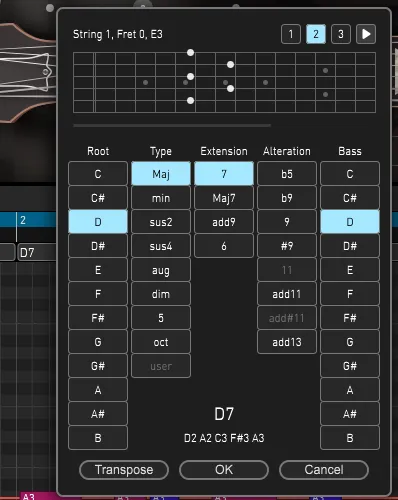The image size is (398, 500).
Task: Set Bass note to C#
Action: tap(350, 198)
